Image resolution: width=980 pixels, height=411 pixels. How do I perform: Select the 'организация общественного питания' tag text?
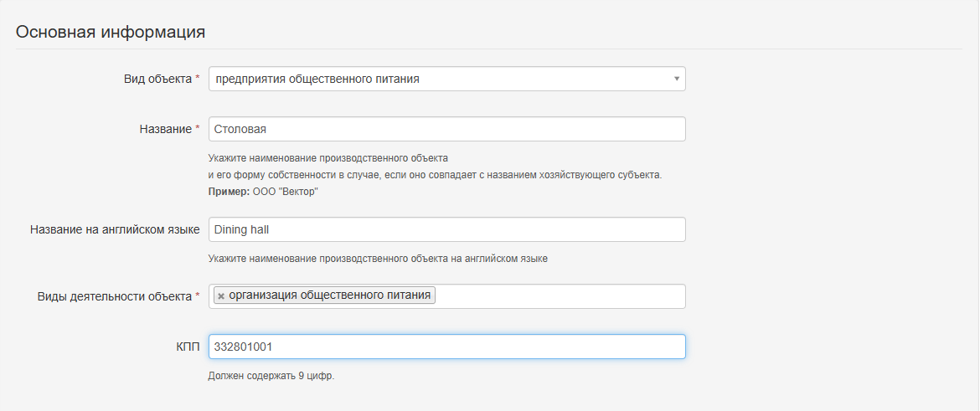click(x=330, y=295)
